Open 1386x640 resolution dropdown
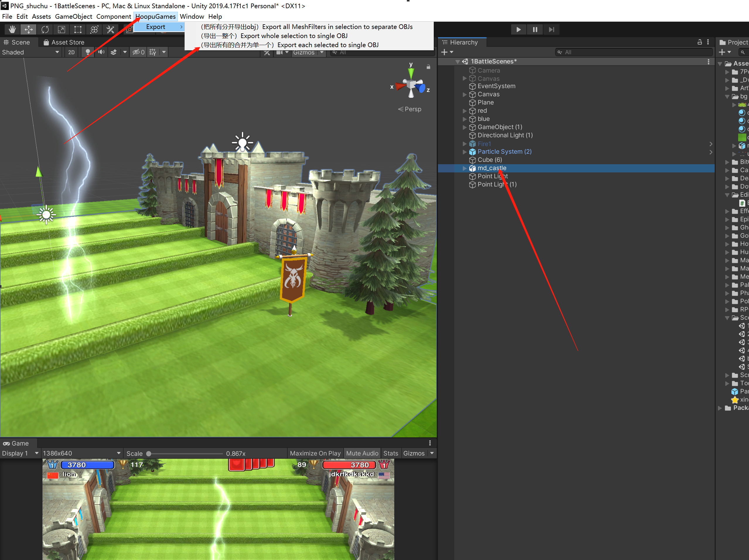 [82, 453]
